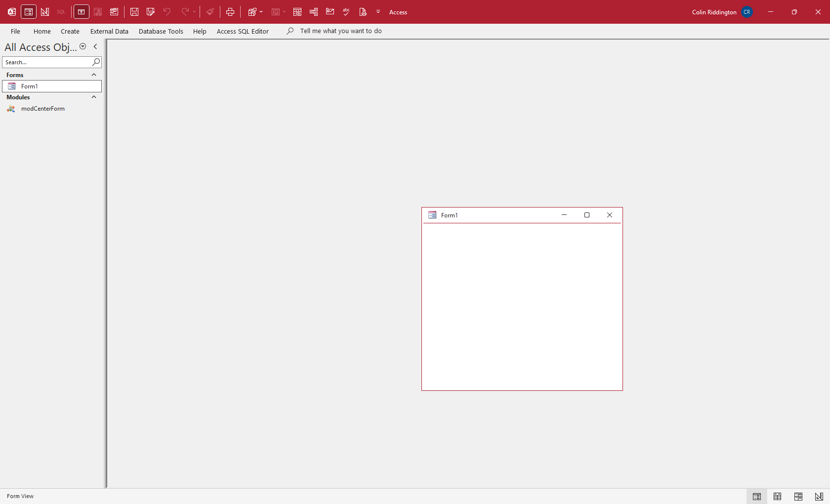
Task: Click the Form1 icon in the navigation pane
Action: pos(11,86)
